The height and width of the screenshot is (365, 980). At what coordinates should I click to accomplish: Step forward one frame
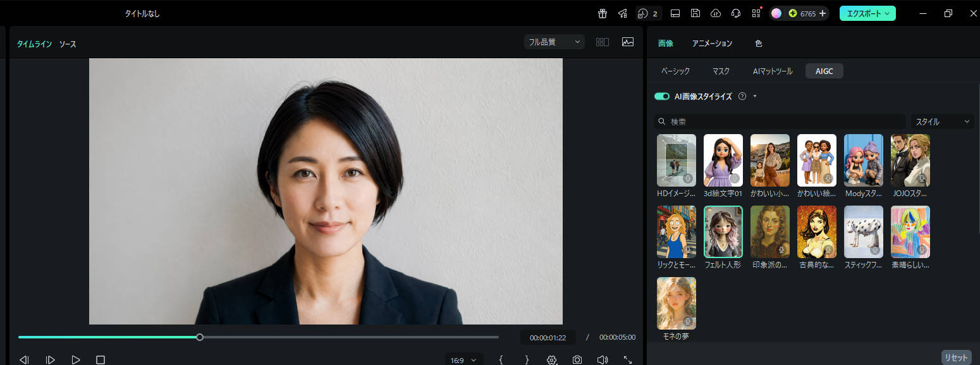click(50, 360)
